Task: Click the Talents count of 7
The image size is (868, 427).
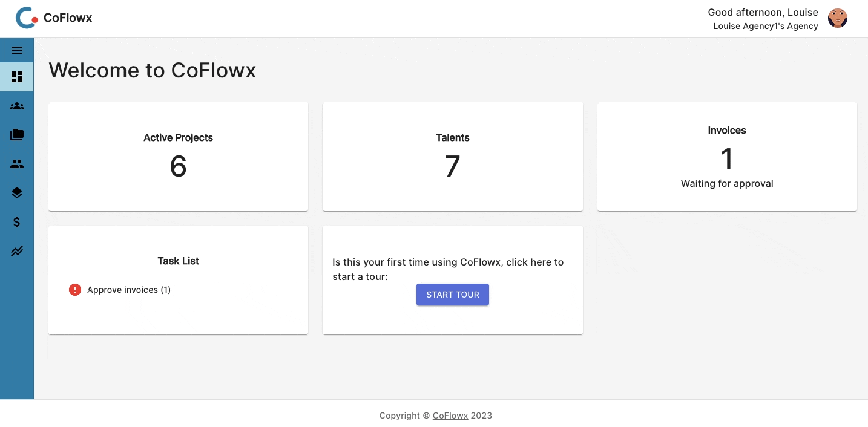Action: [x=452, y=166]
